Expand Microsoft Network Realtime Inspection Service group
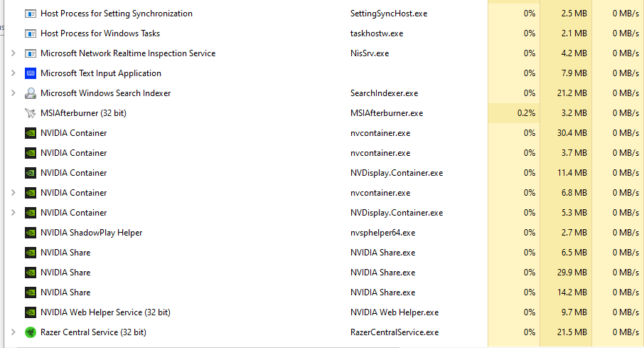This screenshot has width=644, height=348. click(13, 53)
